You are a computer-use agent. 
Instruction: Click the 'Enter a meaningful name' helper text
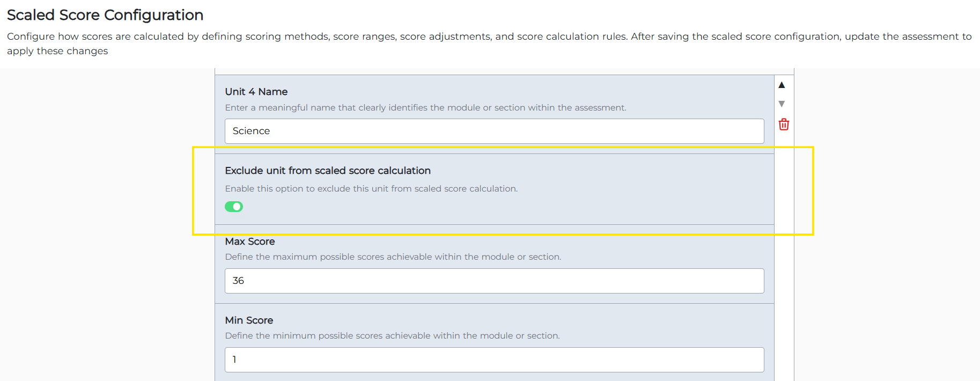click(x=425, y=107)
